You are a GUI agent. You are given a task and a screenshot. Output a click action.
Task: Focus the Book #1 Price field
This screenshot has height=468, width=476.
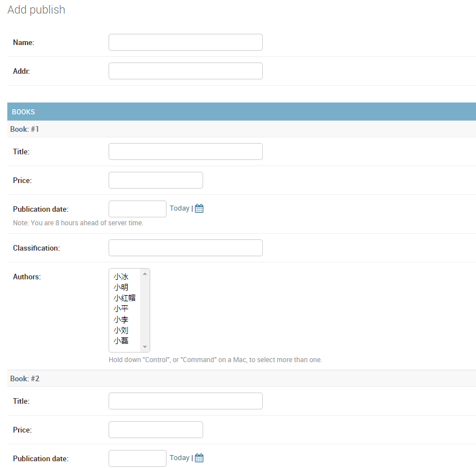point(156,180)
